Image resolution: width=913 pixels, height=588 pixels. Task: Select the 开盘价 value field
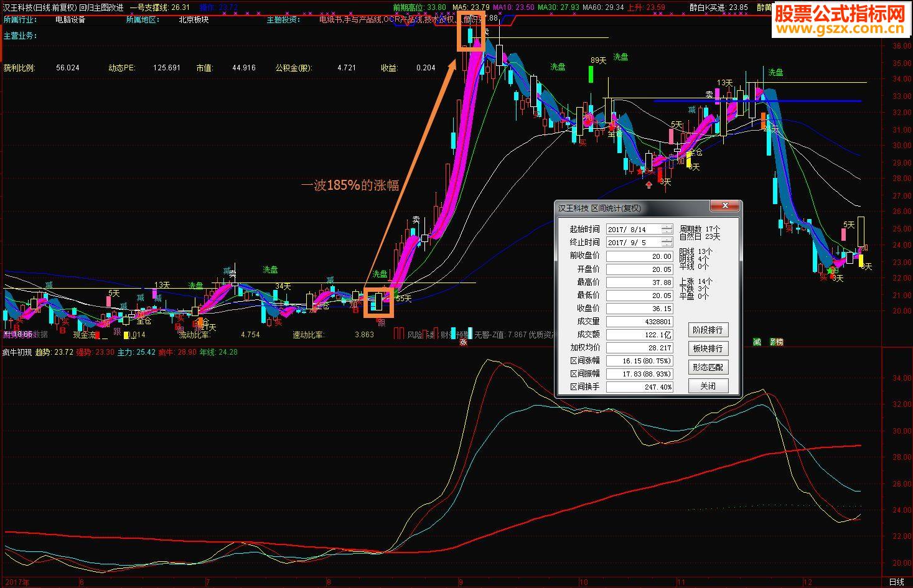[640, 269]
